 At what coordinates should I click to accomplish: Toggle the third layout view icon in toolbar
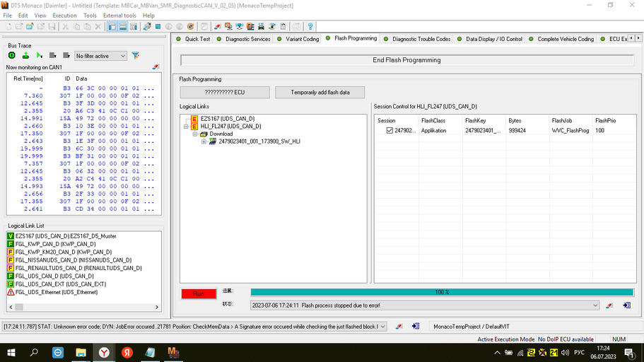coord(134,27)
